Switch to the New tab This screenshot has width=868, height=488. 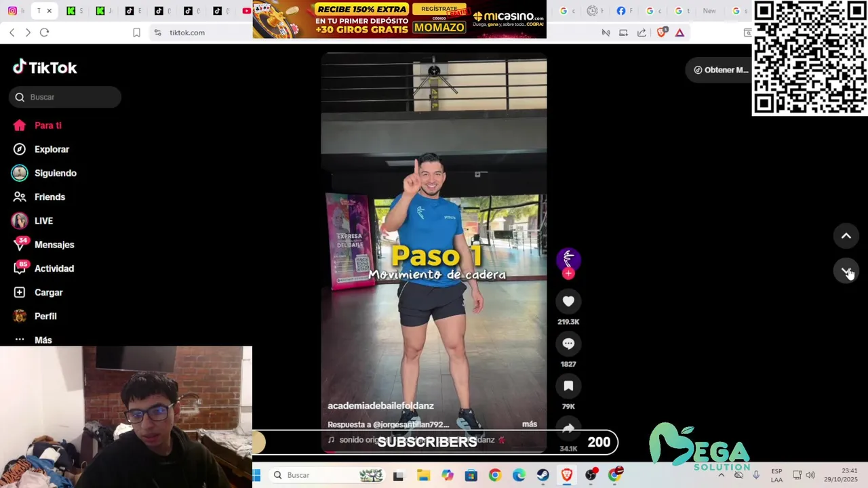[x=709, y=11]
